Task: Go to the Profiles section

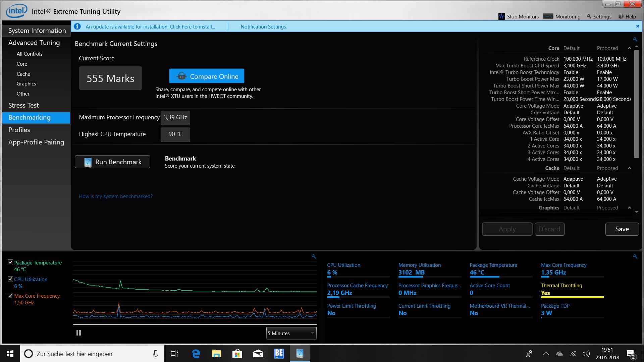Action: point(19,130)
